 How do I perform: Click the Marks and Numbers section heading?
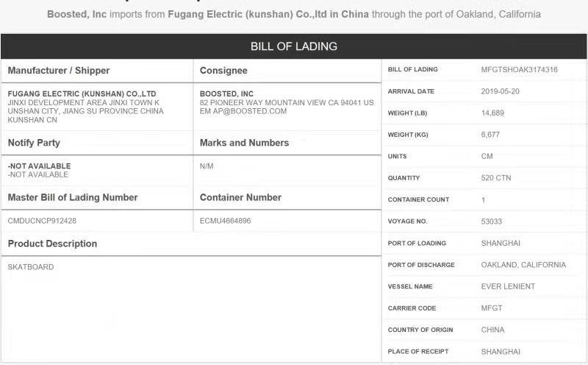pyautogui.click(x=244, y=143)
